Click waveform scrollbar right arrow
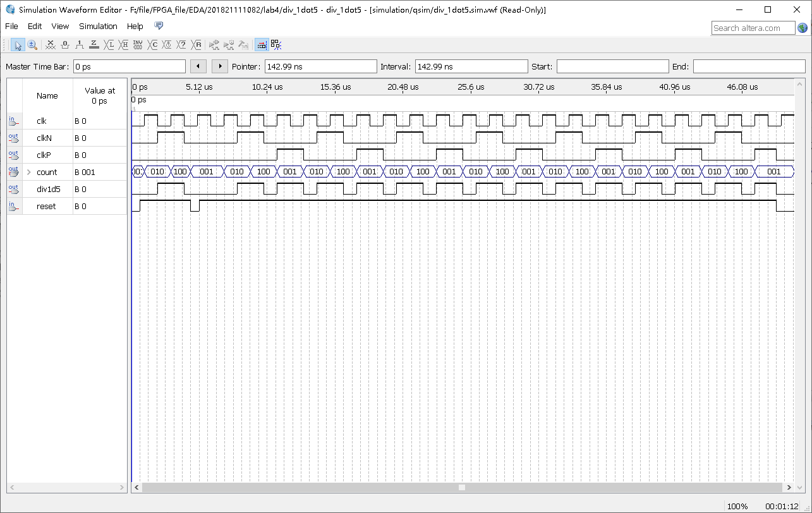Screen dimensions: 812x513 tap(788, 487)
